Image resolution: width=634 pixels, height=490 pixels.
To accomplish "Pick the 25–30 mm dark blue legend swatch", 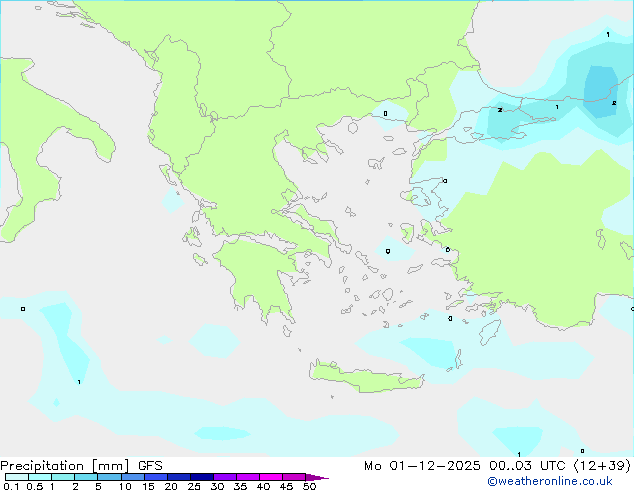I will [202, 477].
